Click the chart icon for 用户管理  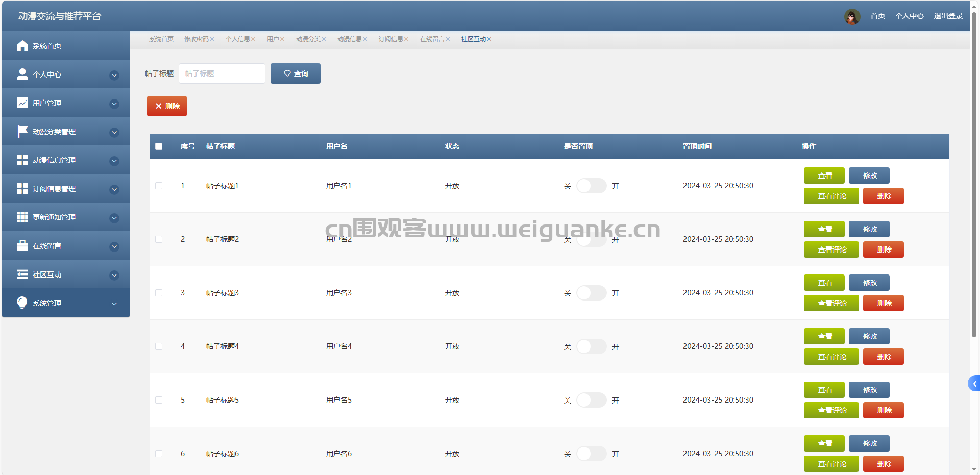pyautogui.click(x=22, y=103)
